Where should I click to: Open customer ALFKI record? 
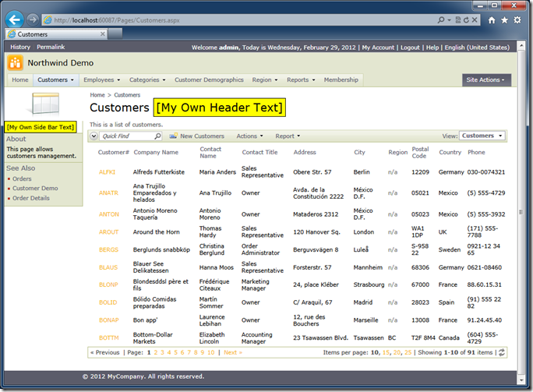click(107, 172)
